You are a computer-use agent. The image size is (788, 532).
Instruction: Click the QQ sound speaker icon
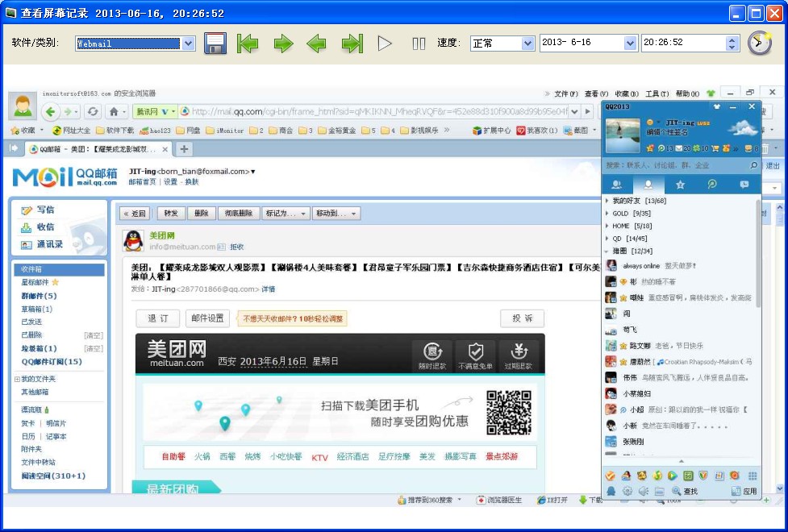pos(644,492)
